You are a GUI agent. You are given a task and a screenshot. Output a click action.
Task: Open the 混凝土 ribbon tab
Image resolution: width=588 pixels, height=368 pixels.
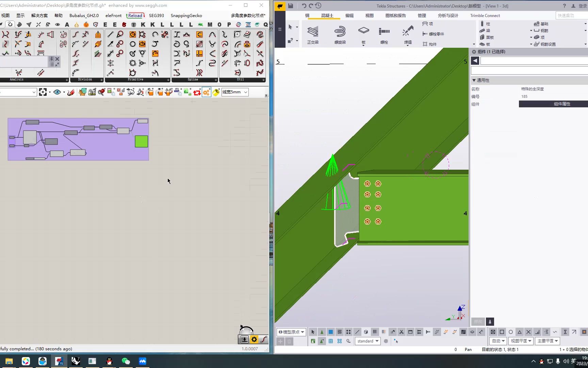coord(327,16)
